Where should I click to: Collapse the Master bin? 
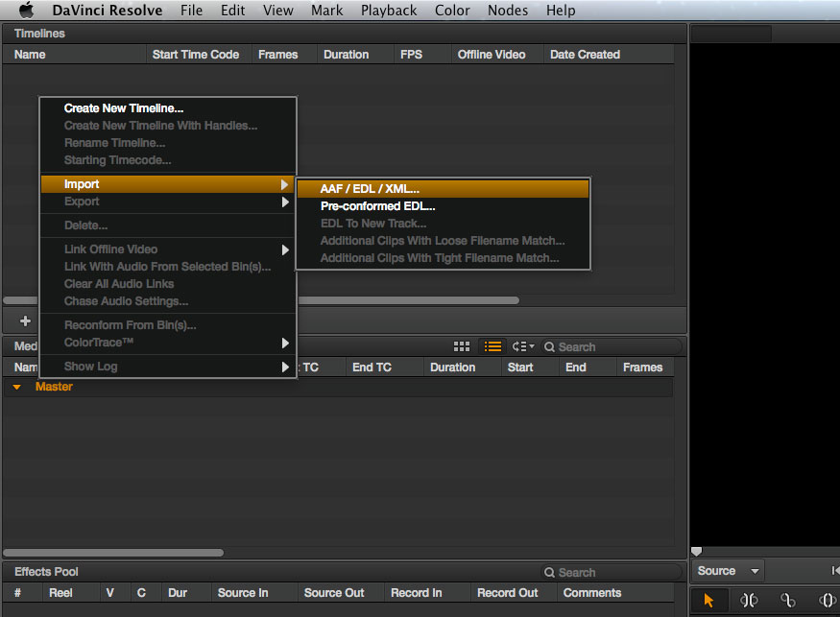(17, 388)
